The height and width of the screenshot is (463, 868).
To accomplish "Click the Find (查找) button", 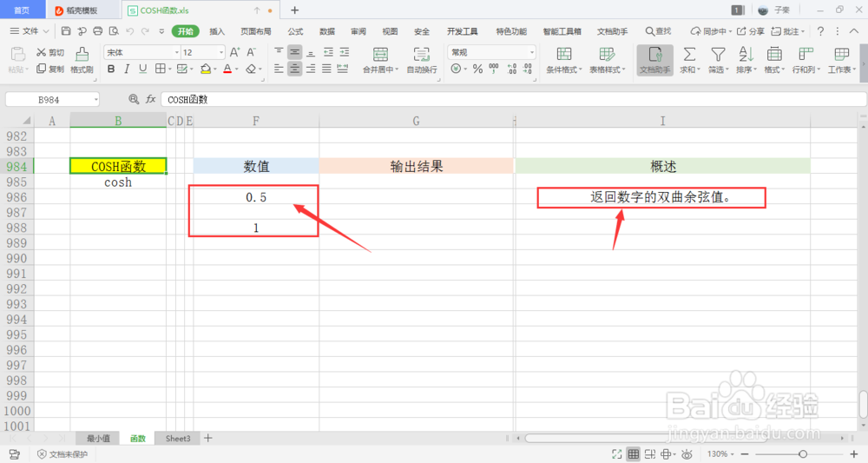I will point(658,31).
